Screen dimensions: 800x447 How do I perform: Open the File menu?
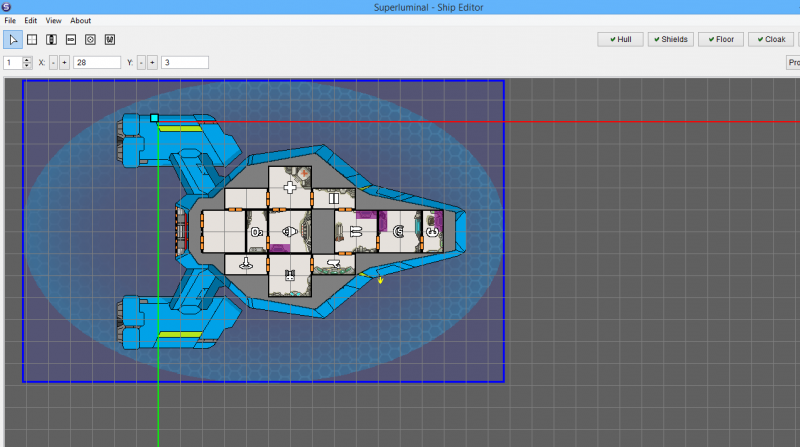(x=10, y=20)
